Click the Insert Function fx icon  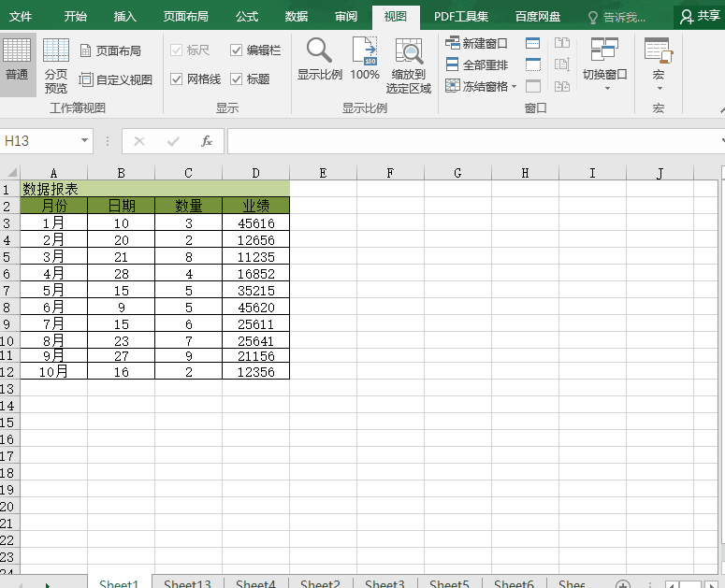(206, 141)
